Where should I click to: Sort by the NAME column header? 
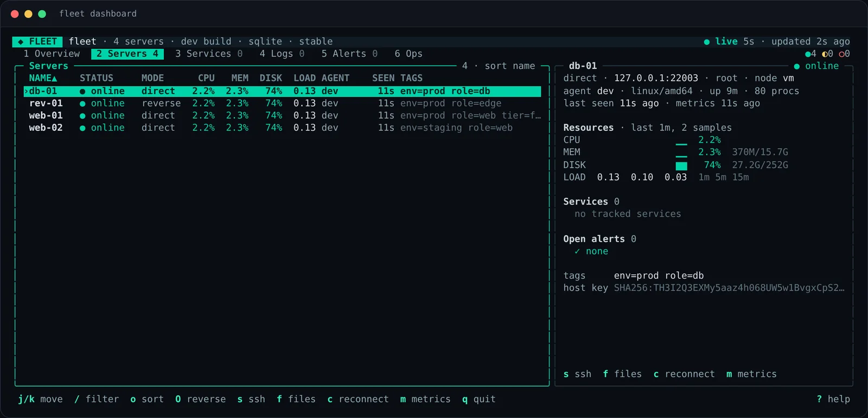pyautogui.click(x=43, y=78)
